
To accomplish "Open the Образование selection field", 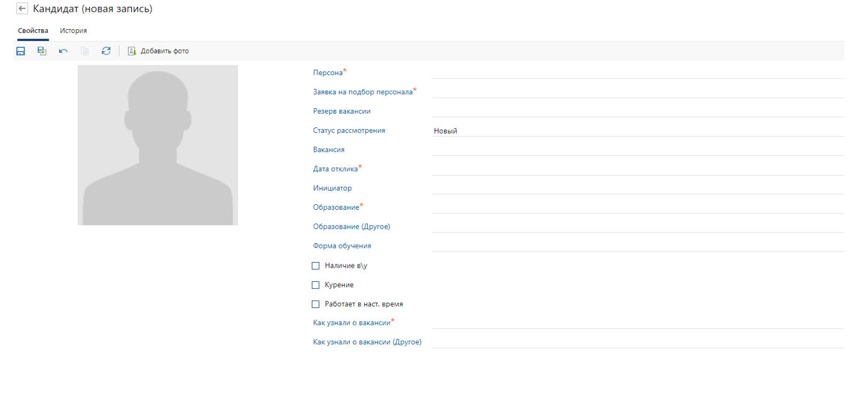I will pos(637,207).
